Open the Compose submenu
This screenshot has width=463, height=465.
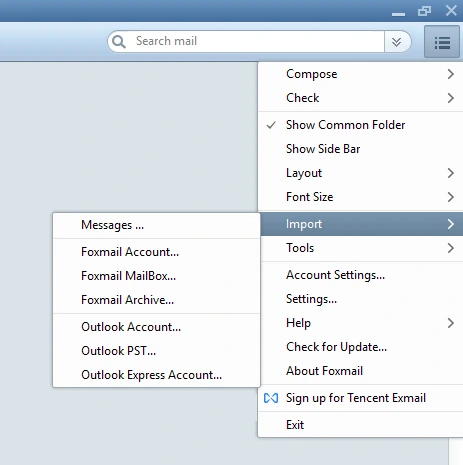pyautogui.click(x=360, y=74)
